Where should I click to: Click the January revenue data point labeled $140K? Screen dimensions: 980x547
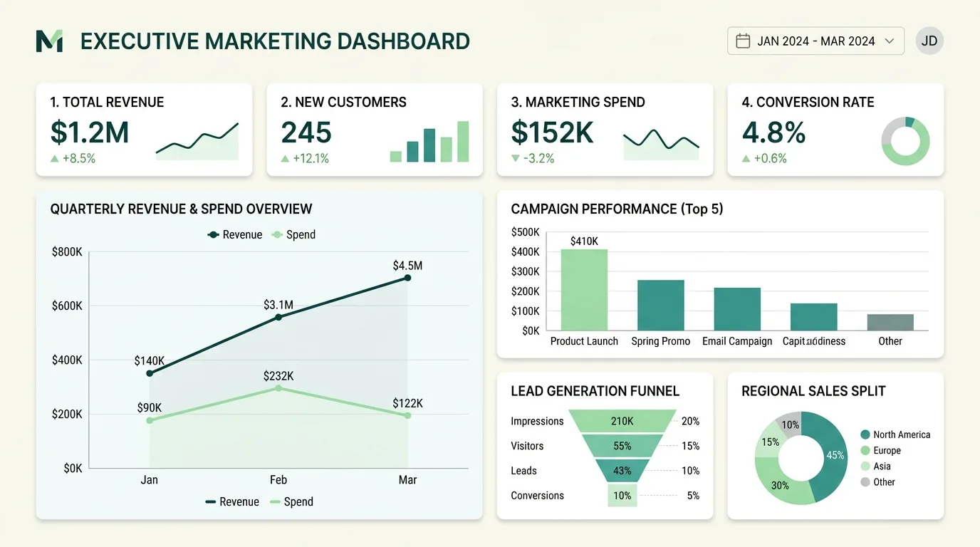(149, 373)
